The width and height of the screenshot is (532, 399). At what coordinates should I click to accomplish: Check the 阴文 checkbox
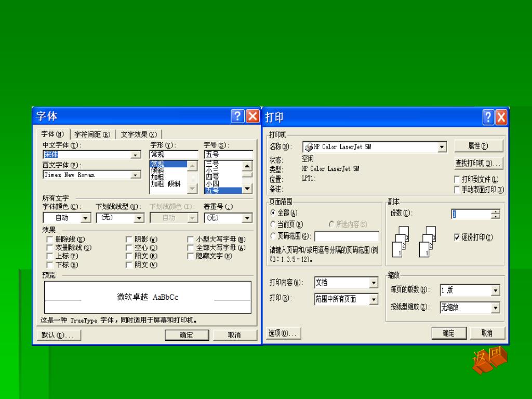[x=129, y=264]
